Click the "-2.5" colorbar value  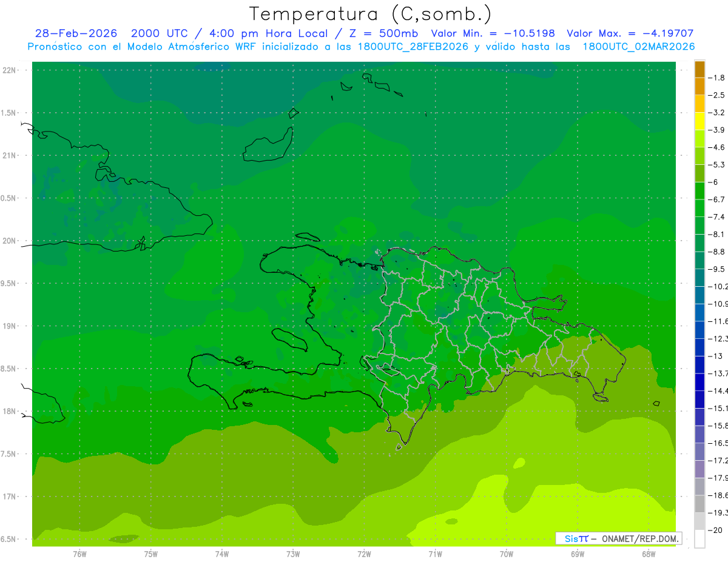(x=718, y=95)
